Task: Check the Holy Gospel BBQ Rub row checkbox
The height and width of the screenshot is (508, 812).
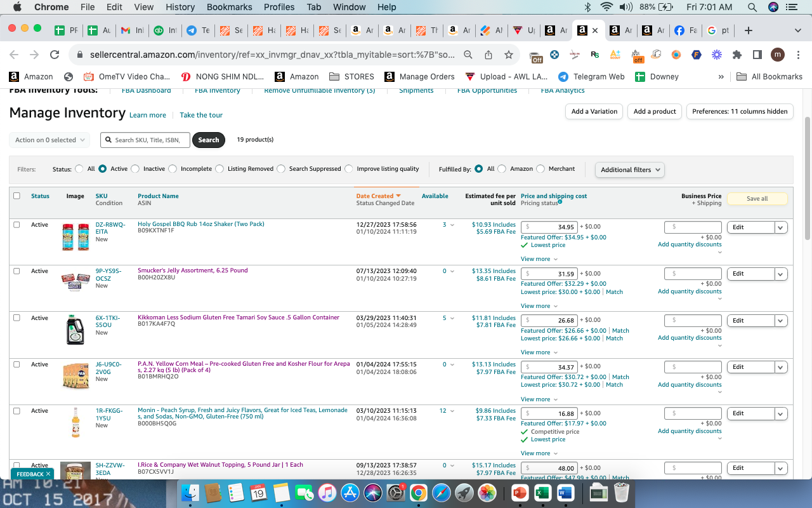Action: tap(16, 224)
